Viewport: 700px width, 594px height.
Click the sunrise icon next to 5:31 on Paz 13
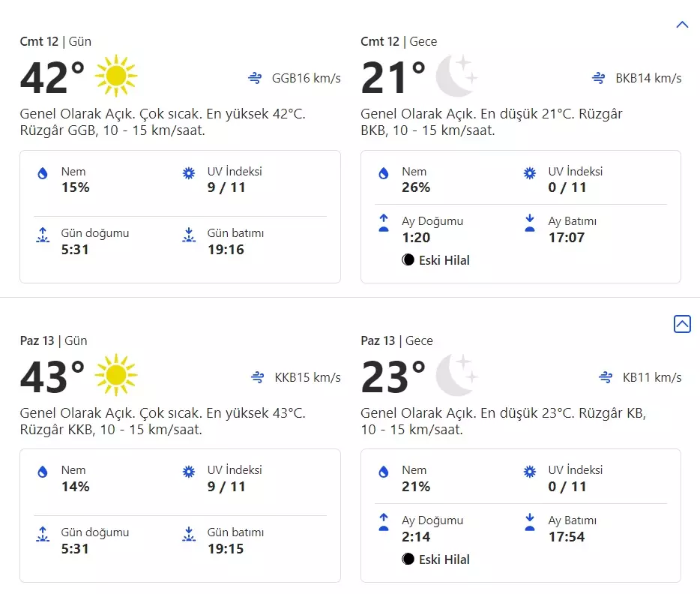43,534
